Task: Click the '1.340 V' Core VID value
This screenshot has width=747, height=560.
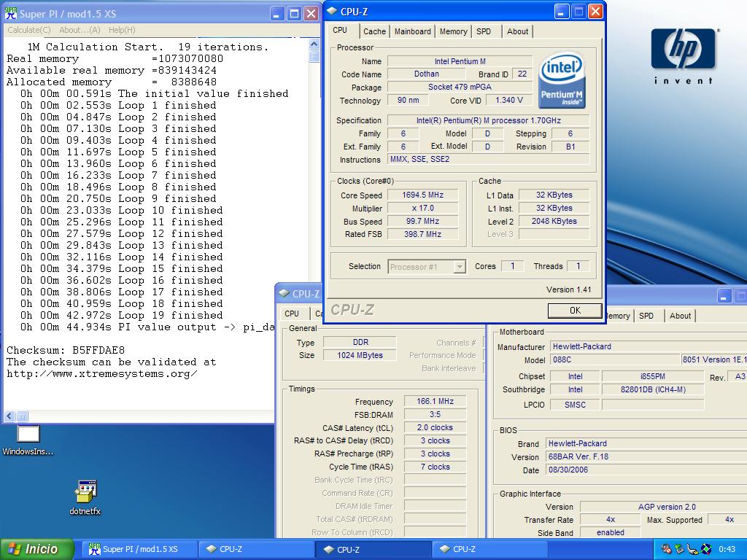Action: click(x=508, y=100)
